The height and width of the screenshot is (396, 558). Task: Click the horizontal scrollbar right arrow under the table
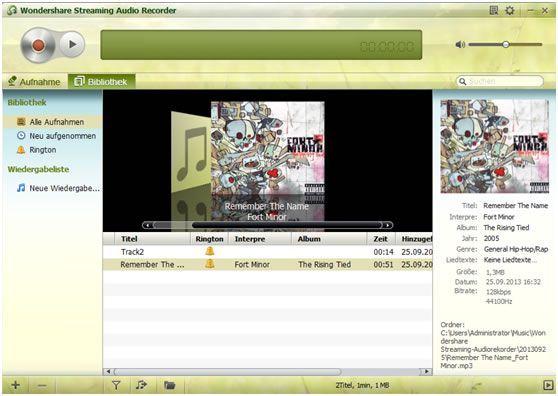tap(426, 371)
